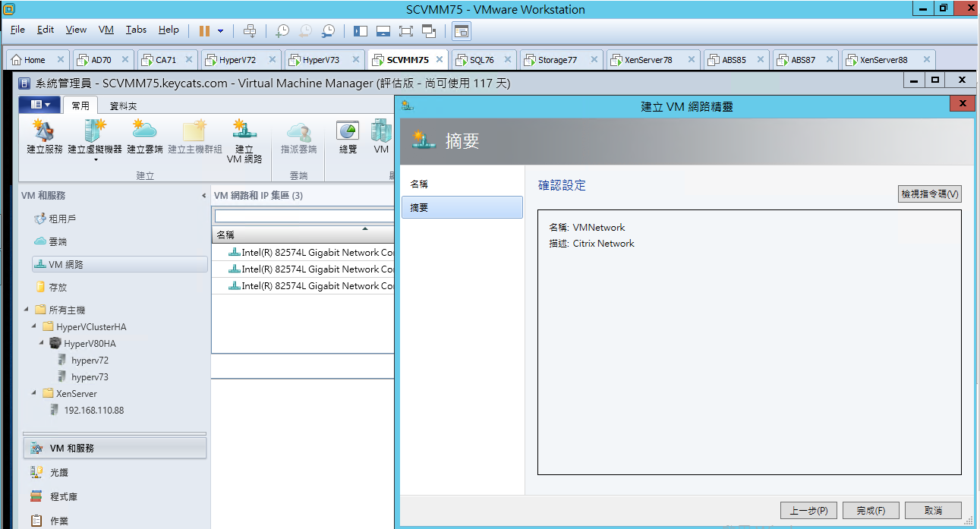Image resolution: width=980 pixels, height=529 pixels.
Task: Click the Unity mode toolbar icon
Action: [429, 30]
